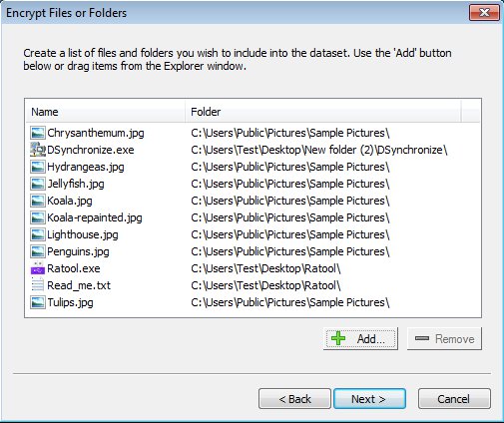Close the Encrypt Files or Folders dialog
This screenshot has width=504, height=423.
point(484,13)
